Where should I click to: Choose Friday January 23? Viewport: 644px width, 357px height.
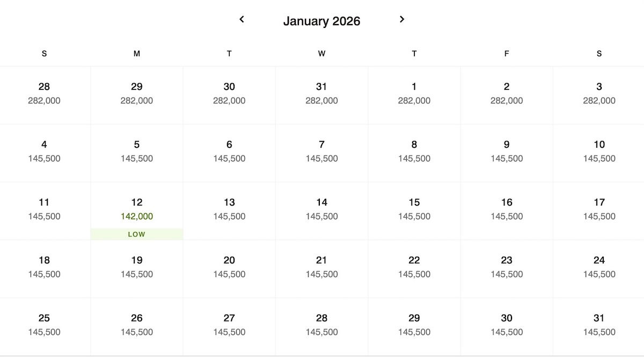pos(507,267)
